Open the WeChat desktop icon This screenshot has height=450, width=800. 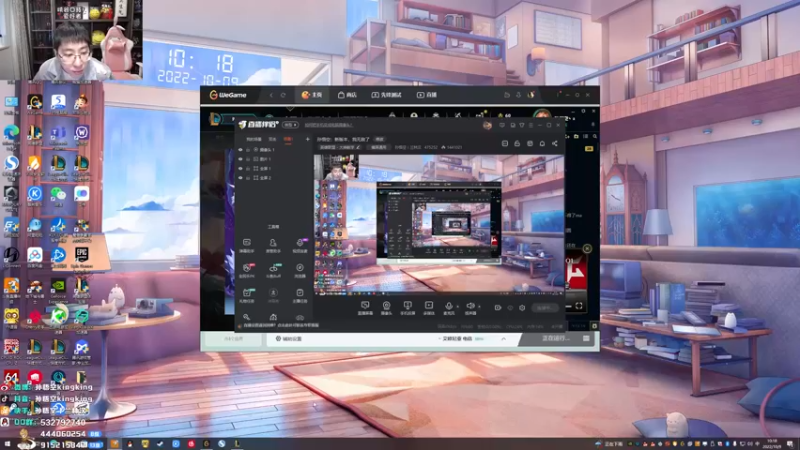point(58,196)
